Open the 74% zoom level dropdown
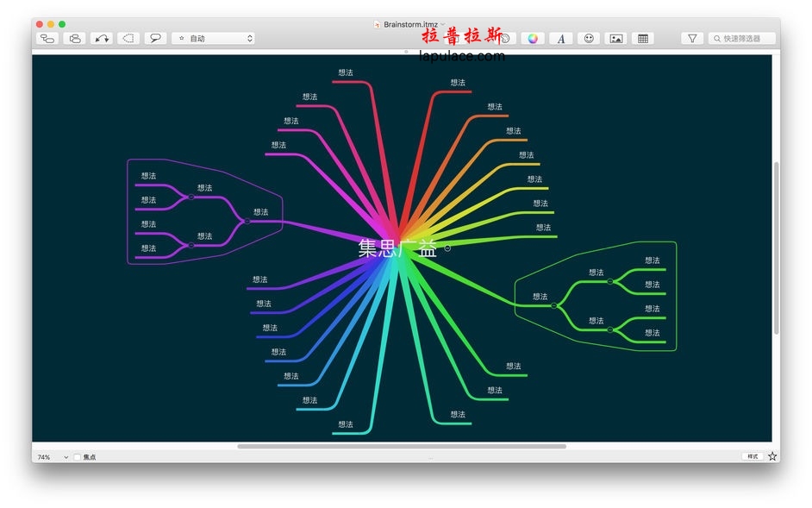This screenshot has height=508, width=812. [53, 456]
